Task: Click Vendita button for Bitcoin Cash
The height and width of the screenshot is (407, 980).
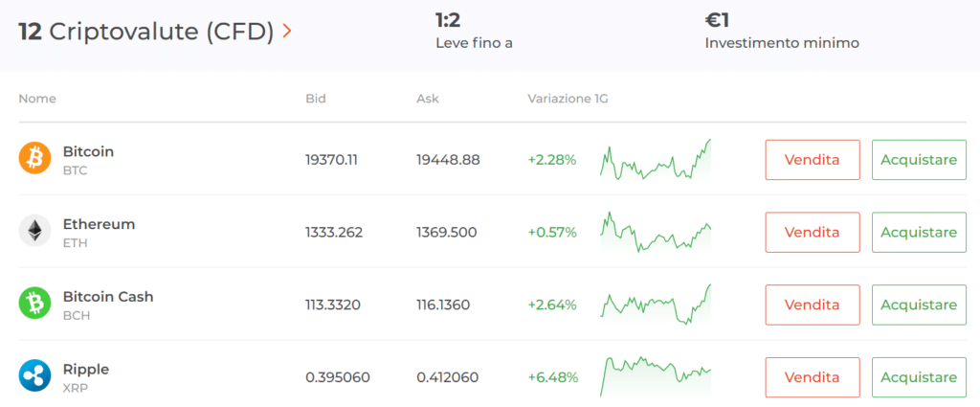Action: (x=813, y=305)
